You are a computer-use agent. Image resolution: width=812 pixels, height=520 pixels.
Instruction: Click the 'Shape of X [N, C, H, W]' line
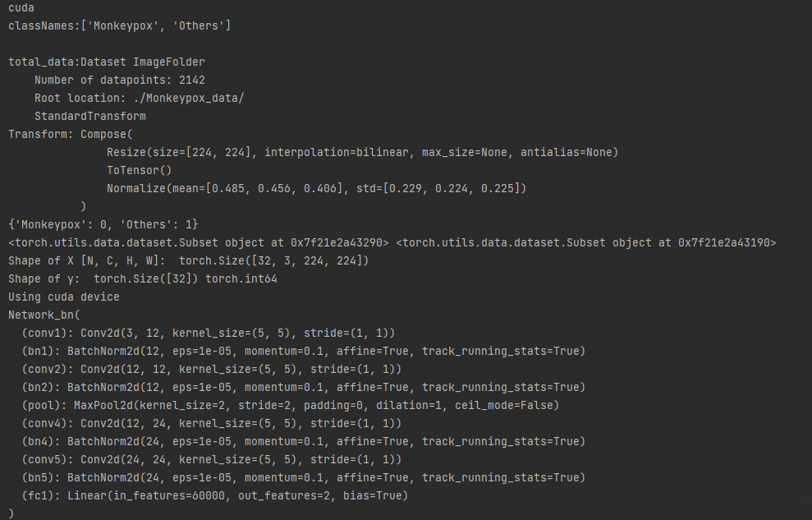189,261
